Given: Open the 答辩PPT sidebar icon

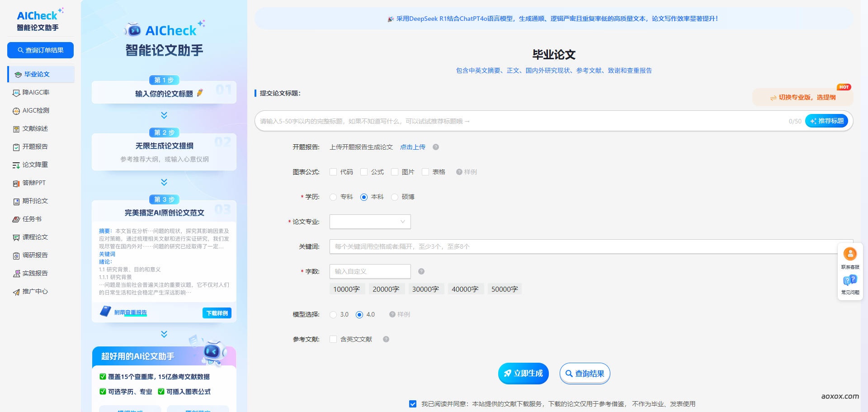Looking at the screenshot, I should [x=16, y=183].
